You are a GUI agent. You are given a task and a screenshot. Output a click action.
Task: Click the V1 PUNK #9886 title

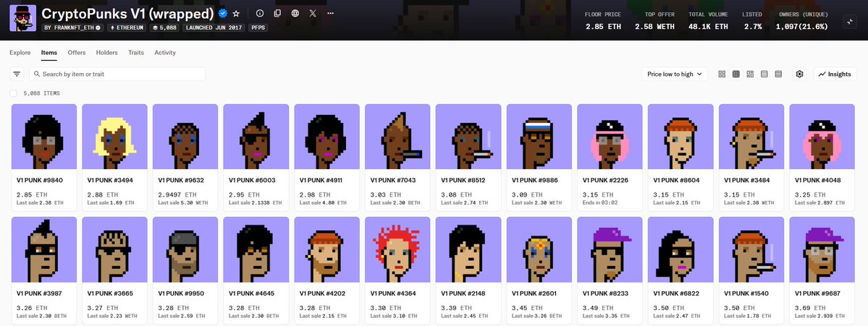[x=535, y=180]
